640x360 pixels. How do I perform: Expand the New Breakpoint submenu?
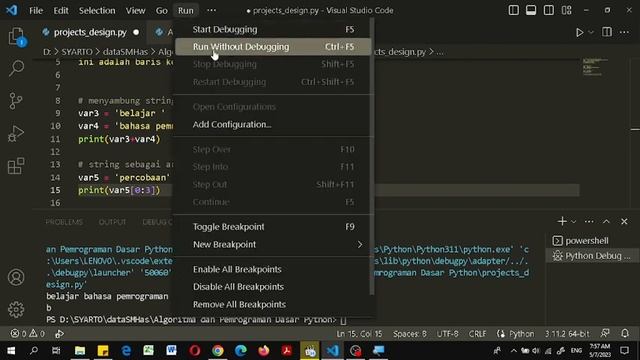click(x=273, y=244)
